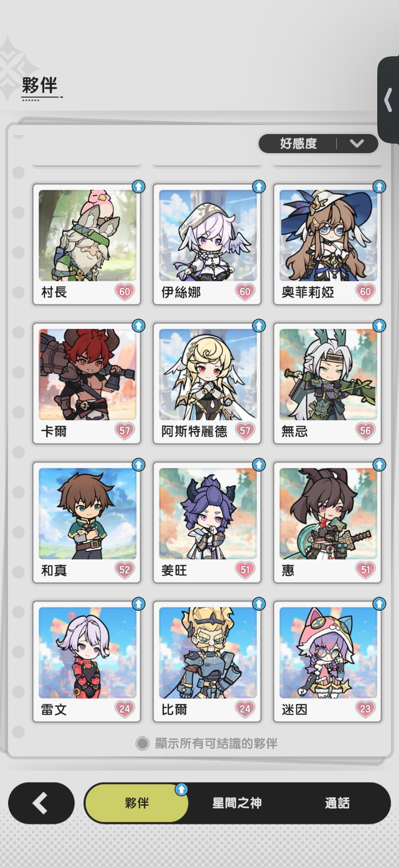Open 阿斯特麗德 companion portrait
399x868 pixels.
(207, 374)
